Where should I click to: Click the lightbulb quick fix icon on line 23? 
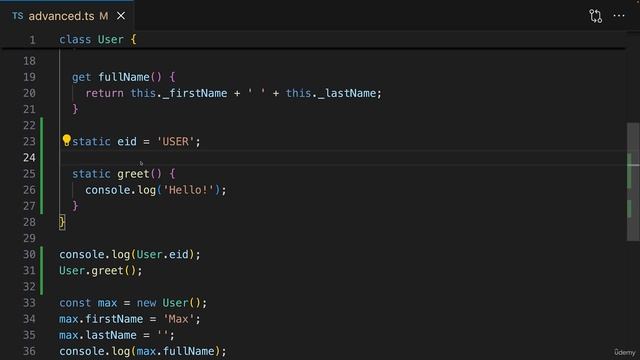67,141
